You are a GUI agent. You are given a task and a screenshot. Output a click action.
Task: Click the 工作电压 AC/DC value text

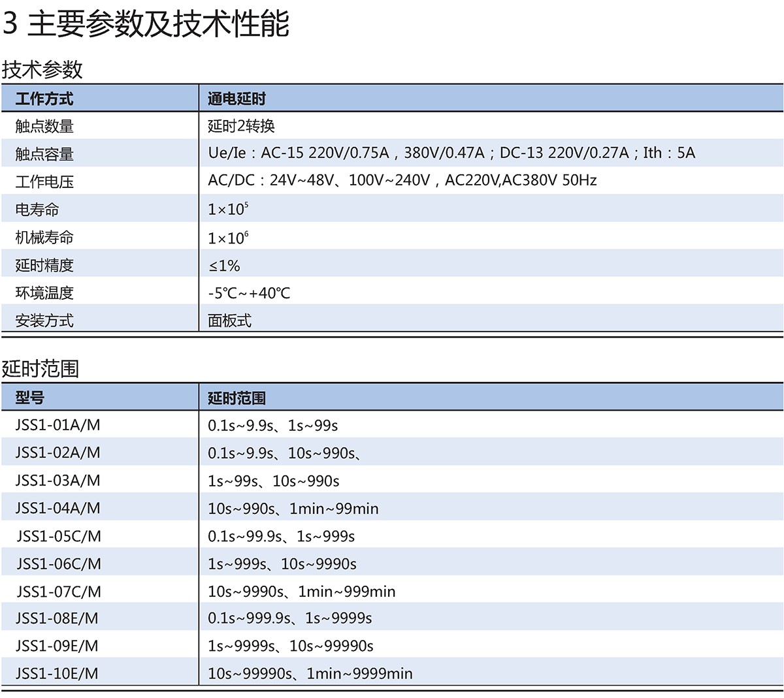[402, 181]
